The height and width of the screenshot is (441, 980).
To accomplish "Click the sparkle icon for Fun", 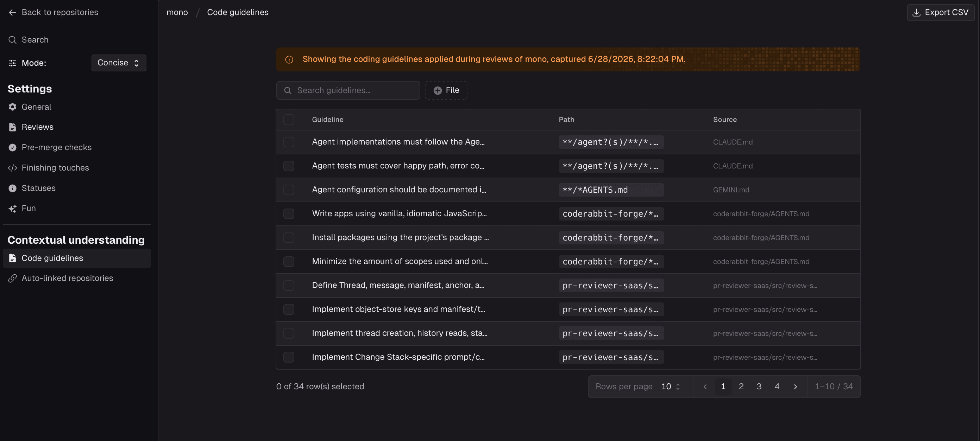I will click(x=13, y=209).
